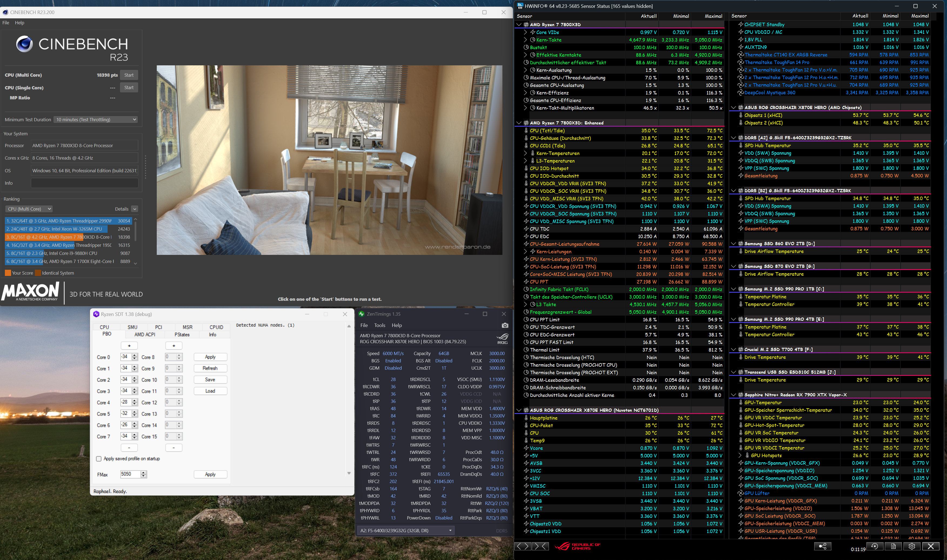
Task: Switch to the SMU tab in Ryzen SDT
Action: [132, 327]
